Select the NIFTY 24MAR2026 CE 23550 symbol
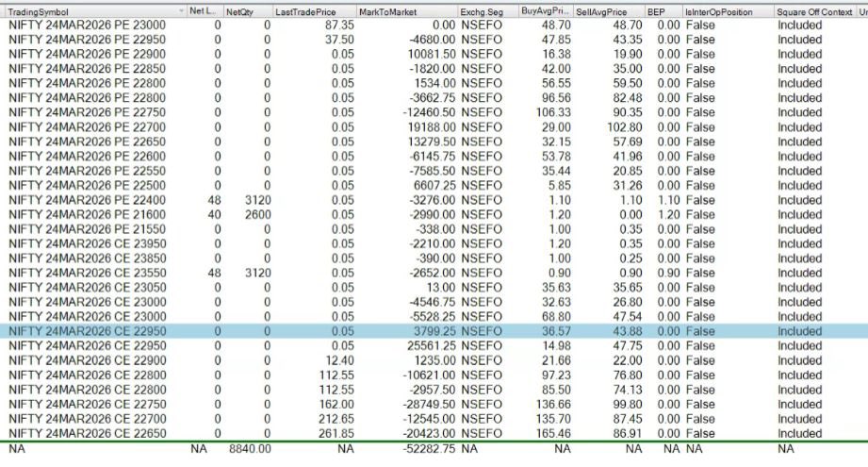Viewport: 868px width, 467px height. pos(87,273)
